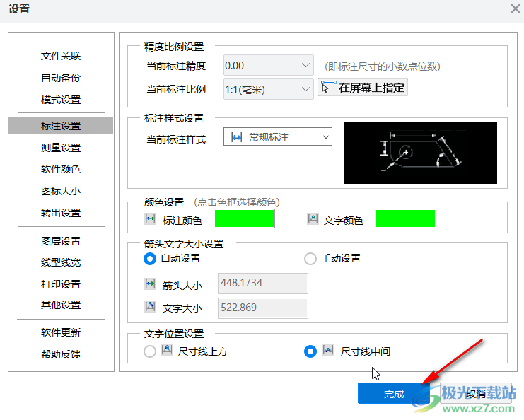Screen dimensions: 524x420
Task: Pick the green 标注颜色 color swatch
Action: 244,219
